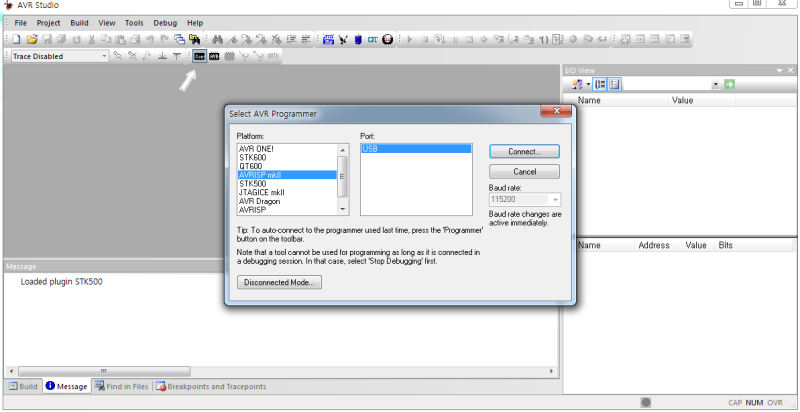Toggle the flat list button in I/O View
This screenshot has width=800, height=412.
(x=614, y=85)
